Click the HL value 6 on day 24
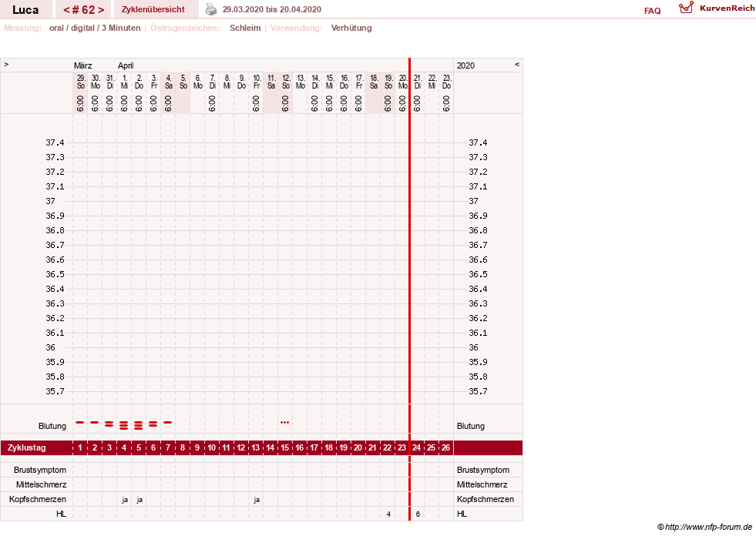 (418, 514)
